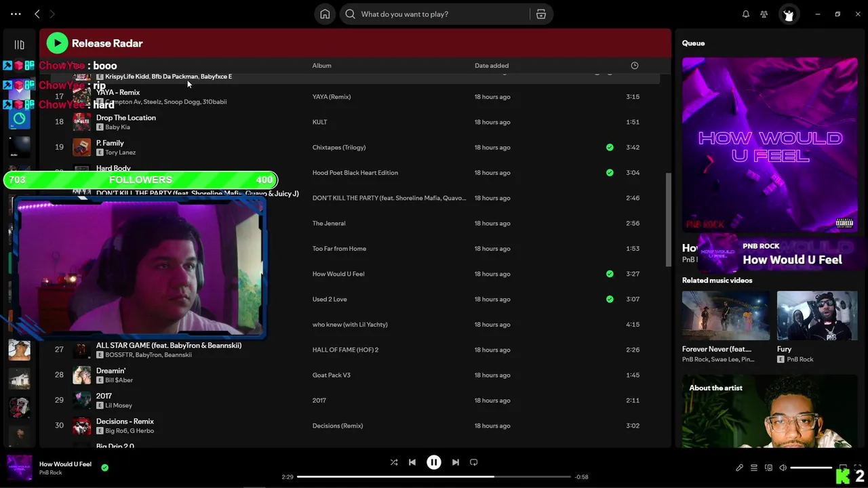The height and width of the screenshot is (488, 868).
Task: Toggle saved checkmark on the Used 2 Love row
Action: [x=610, y=299]
